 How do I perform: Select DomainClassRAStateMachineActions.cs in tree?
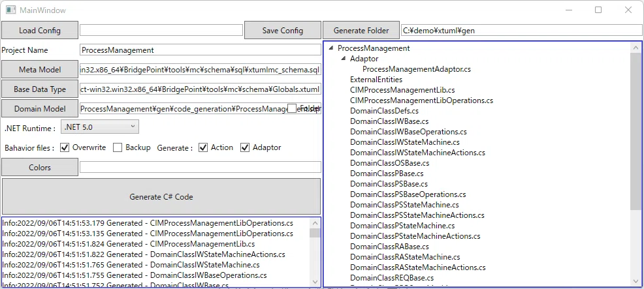[x=418, y=267]
